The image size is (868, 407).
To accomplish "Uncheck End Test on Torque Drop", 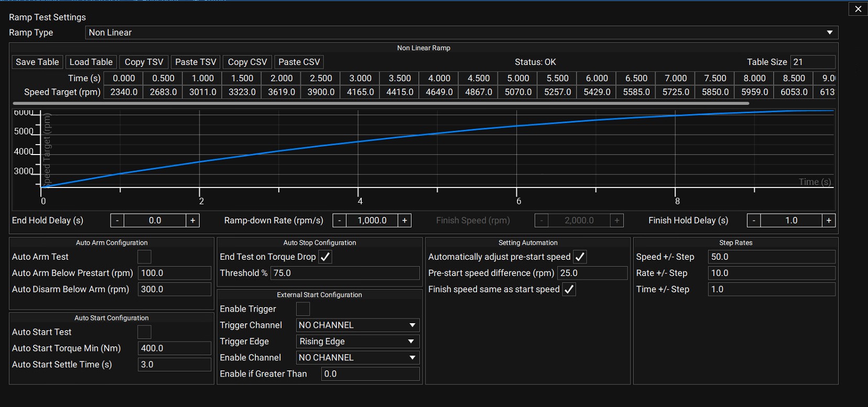I will [x=325, y=257].
